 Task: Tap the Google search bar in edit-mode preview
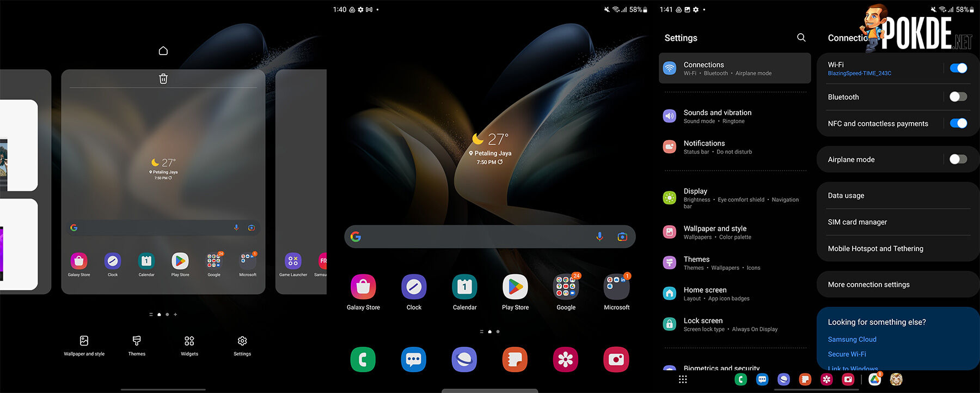(163, 228)
